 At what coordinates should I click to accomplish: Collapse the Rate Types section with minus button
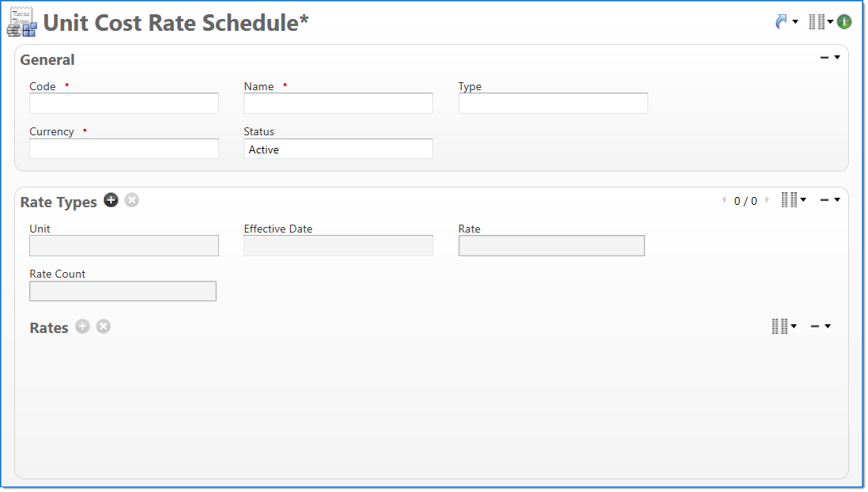825,200
